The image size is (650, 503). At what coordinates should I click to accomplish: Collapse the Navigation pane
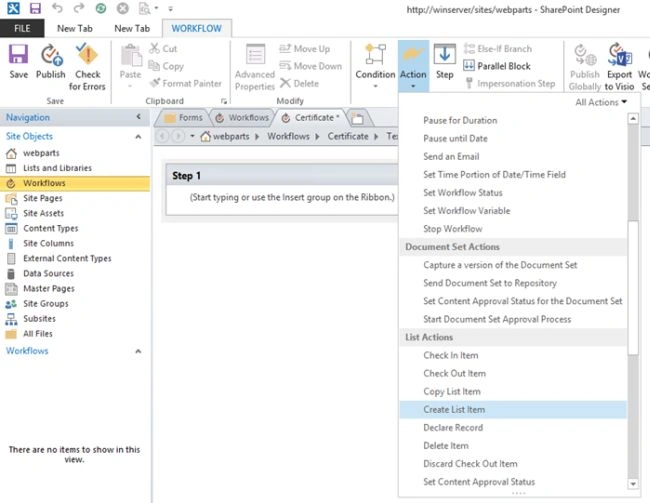click(138, 117)
